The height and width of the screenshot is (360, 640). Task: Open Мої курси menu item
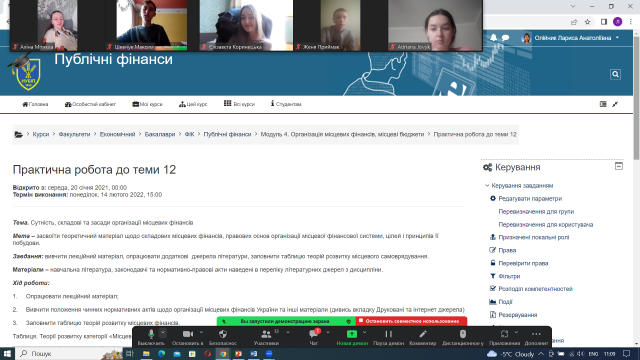coord(147,104)
